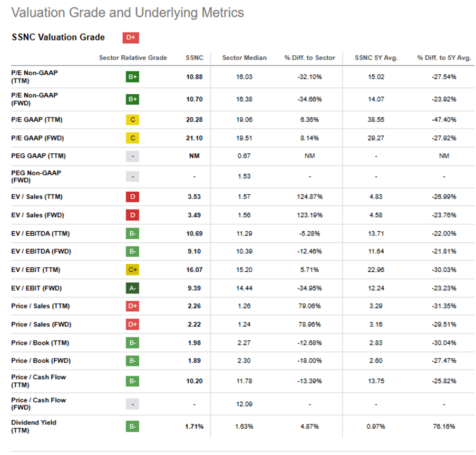Click the B- grade badge for Dividend Yield (TTM)
This screenshot has height=455, width=476.
(x=132, y=426)
